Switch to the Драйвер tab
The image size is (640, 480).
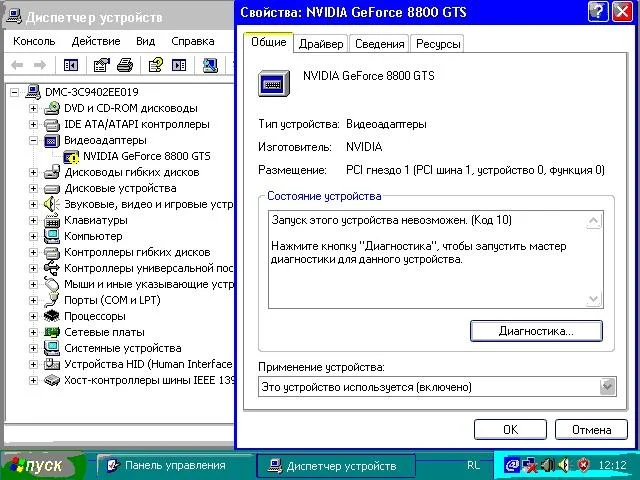pos(321,44)
